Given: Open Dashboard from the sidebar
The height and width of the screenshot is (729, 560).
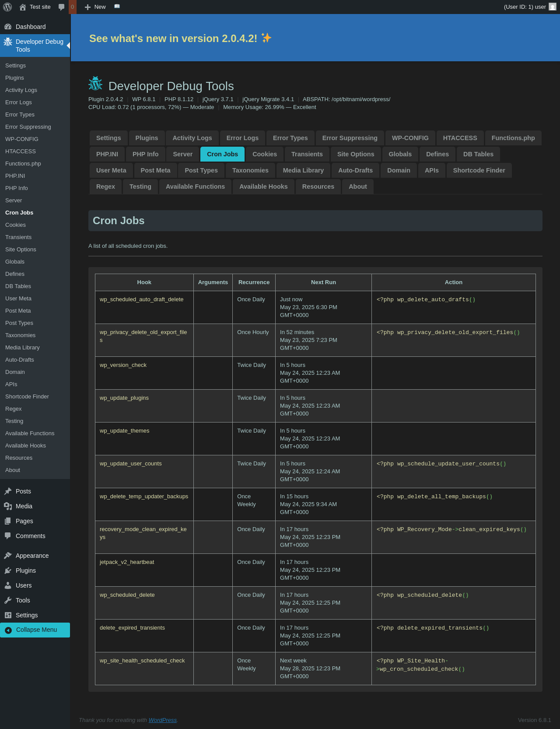Looking at the screenshot, I should pos(30,27).
